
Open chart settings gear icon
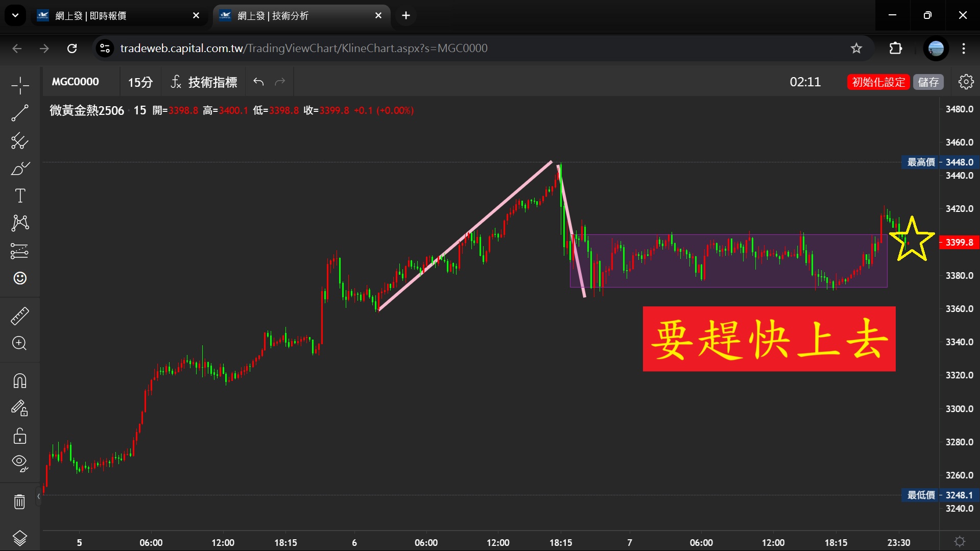point(966,82)
